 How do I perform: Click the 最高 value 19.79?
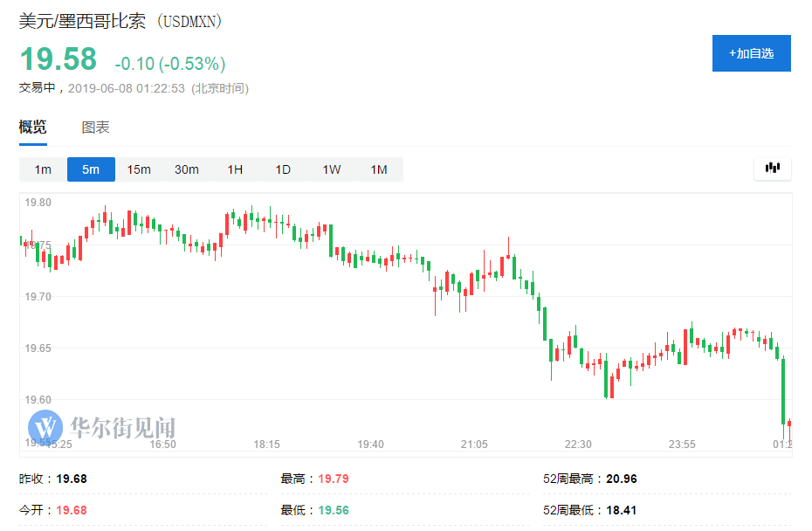click(333, 479)
